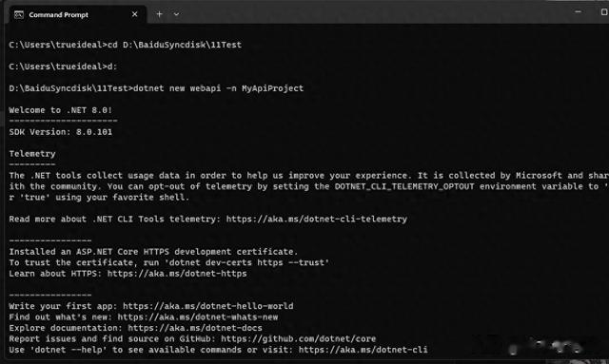The height and width of the screenshot is (364, 609).
Task: Click the Welcome to .NET 8.0! line
Action: click(61, 110)
